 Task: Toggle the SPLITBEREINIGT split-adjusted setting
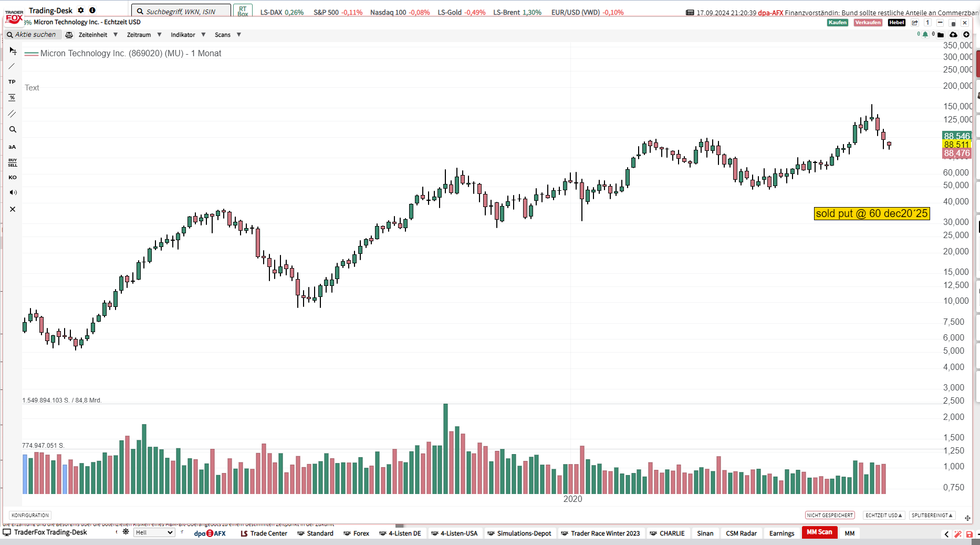[932, 515]
